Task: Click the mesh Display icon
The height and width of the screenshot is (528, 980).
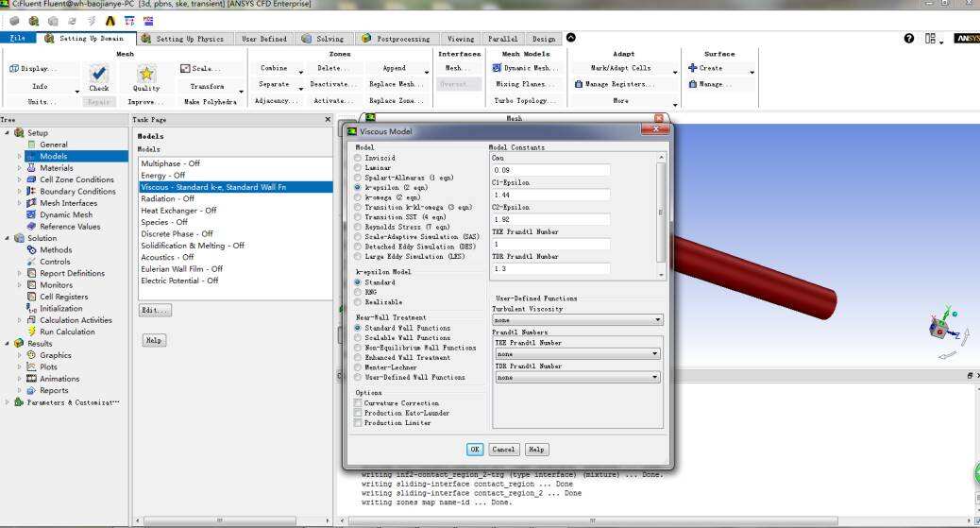Action: 14,68
